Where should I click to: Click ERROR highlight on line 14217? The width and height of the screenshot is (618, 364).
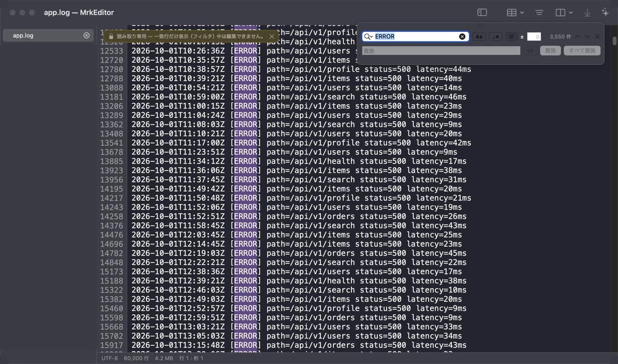pos(245,198)
